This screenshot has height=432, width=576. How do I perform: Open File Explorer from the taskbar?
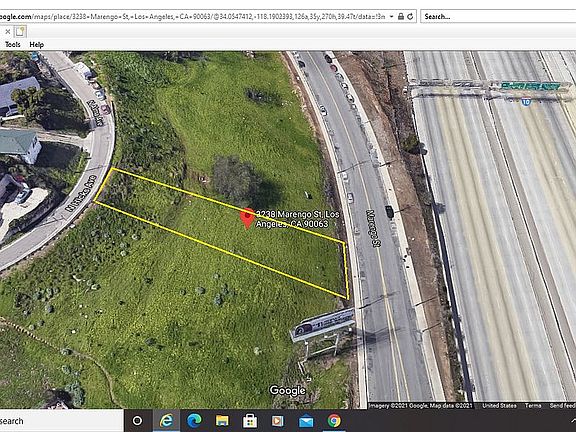coord(222,421)
